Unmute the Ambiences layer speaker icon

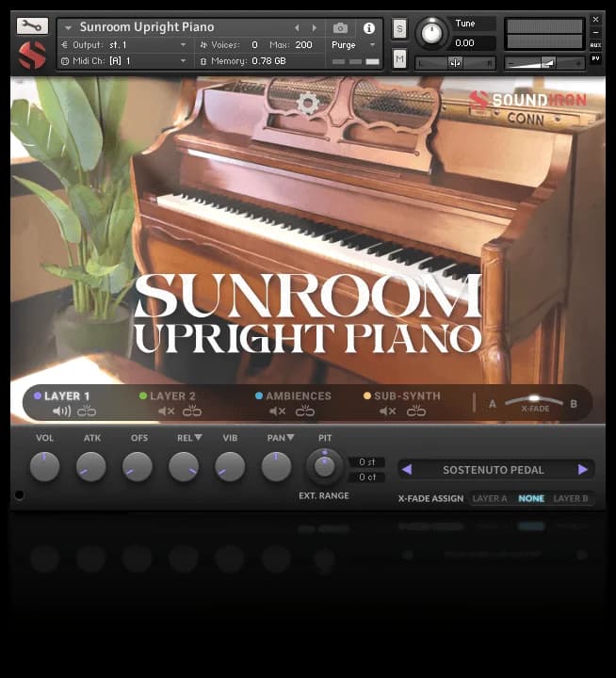tap(277, 411)
